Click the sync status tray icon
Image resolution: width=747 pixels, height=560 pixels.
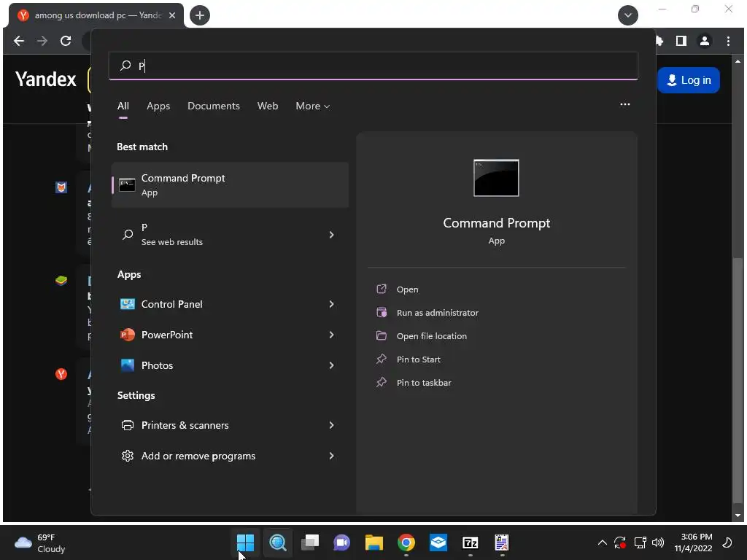[620, 542]
